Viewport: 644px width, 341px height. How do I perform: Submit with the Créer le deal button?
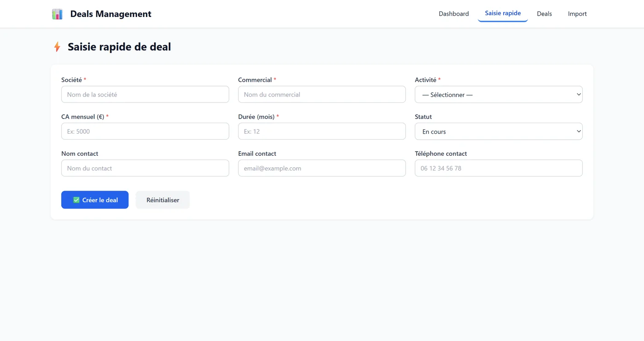(95, 200)
